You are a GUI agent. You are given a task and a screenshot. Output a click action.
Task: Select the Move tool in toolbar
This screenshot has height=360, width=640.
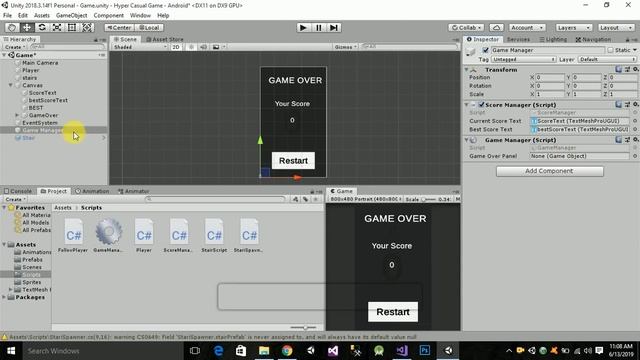pos(27,27)
